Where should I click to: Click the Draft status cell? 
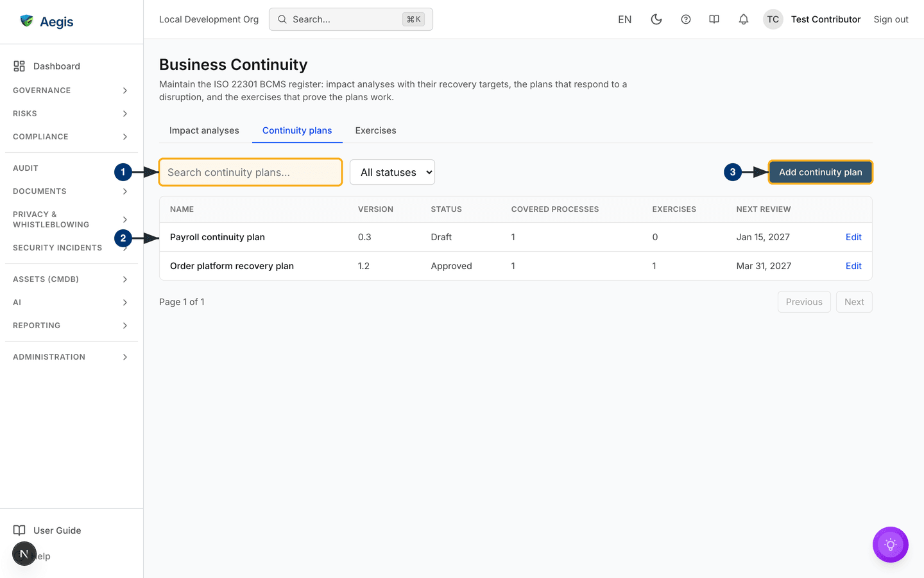[x=441, y=237]
